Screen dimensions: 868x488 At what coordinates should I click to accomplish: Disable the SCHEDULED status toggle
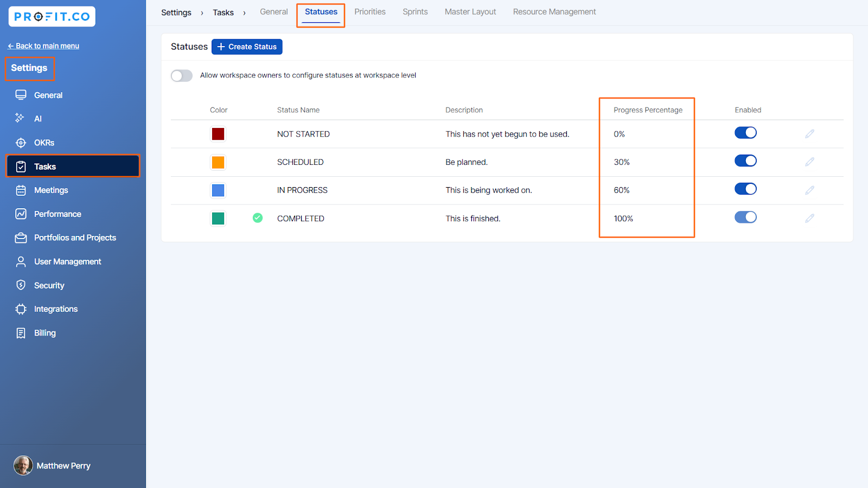pos(745,161)
